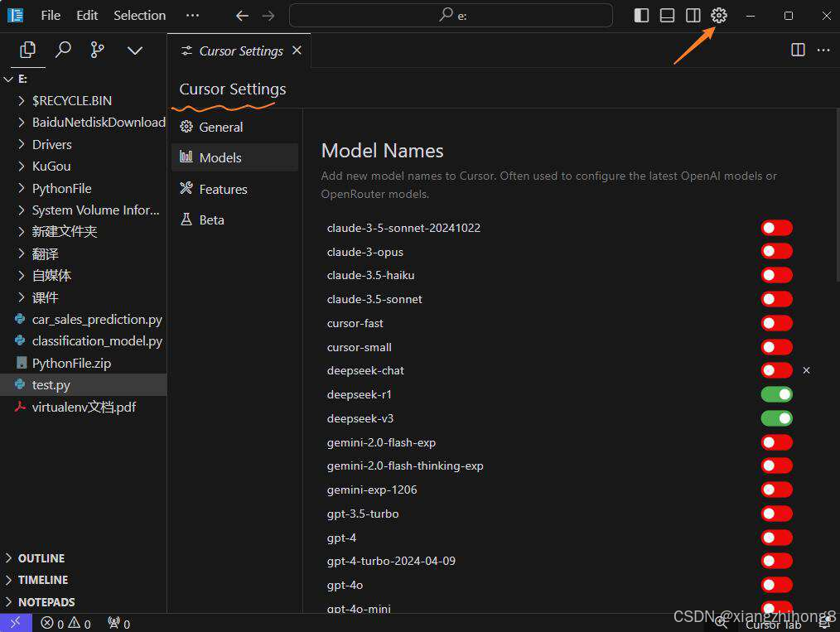
Task: Open test.py file
Action: tap(84, 384)
